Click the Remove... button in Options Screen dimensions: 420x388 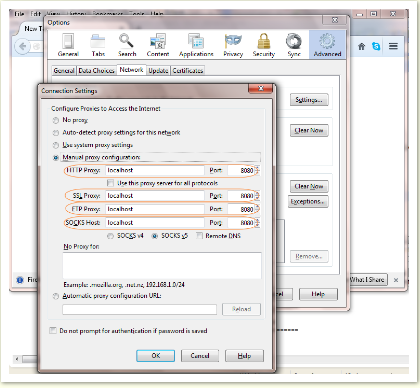point(309,256)
